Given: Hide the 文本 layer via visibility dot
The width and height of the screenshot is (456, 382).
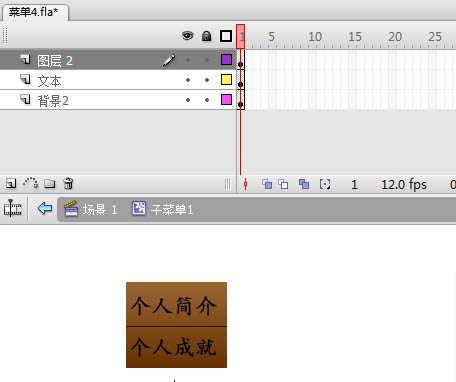Looking at the screenshot, I should click(188, 80).
